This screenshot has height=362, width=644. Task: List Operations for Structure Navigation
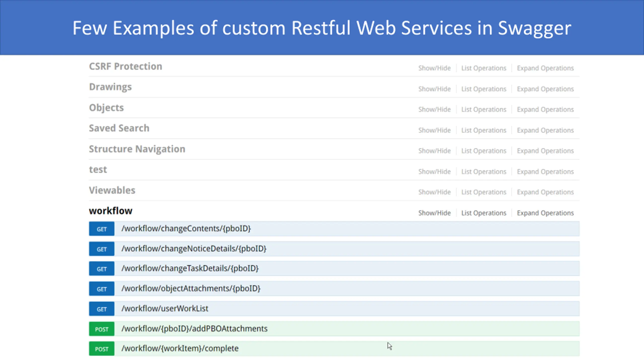[484, 151]
